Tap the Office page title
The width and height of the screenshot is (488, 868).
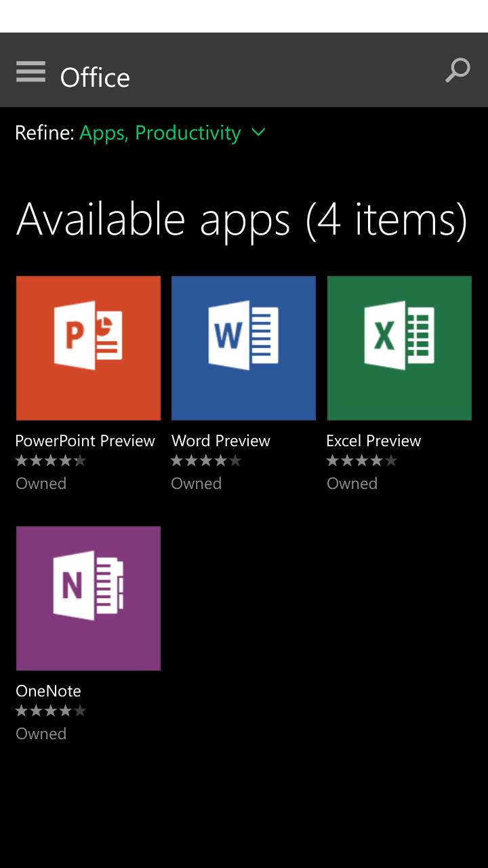pyautogui.click(x=95, y=77)
